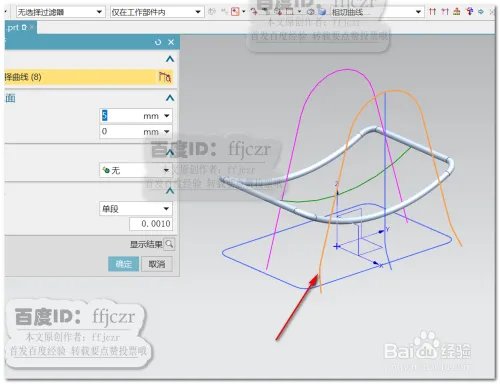Image resolution: width=500 pixels, height=384 pixels.
Task: Click the curve selection icon in the yellow row
Action: click(165, 77)
